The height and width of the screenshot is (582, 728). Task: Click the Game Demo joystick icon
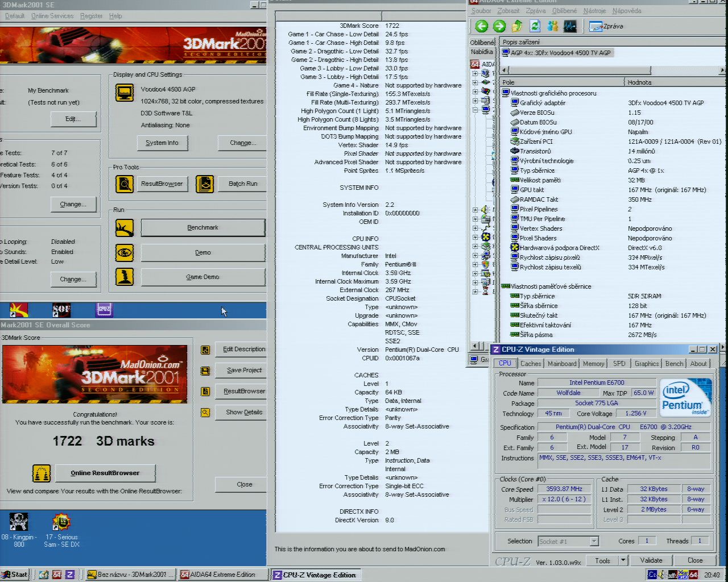[125, 277]
